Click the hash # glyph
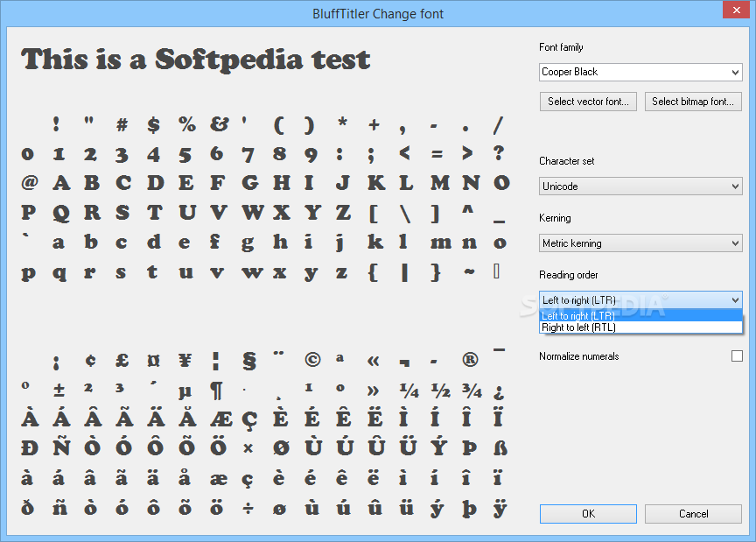The image size is (756, 542). 122,125
